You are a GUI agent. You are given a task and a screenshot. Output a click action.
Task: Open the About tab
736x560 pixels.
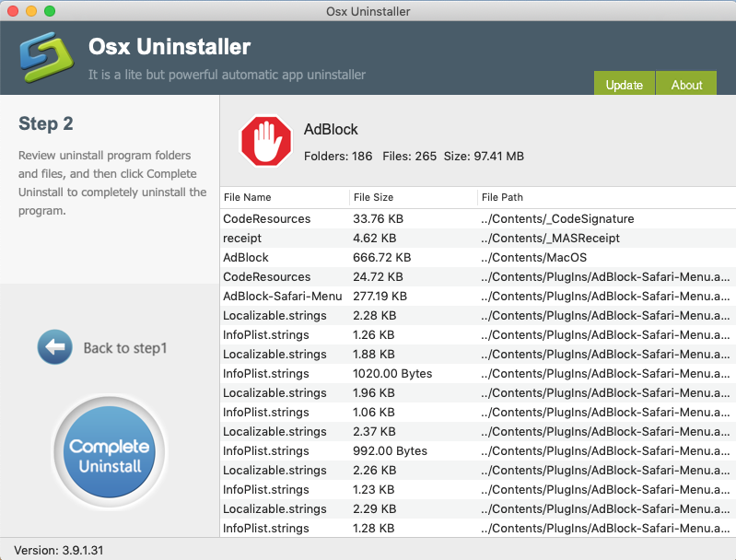pos(686,84)
